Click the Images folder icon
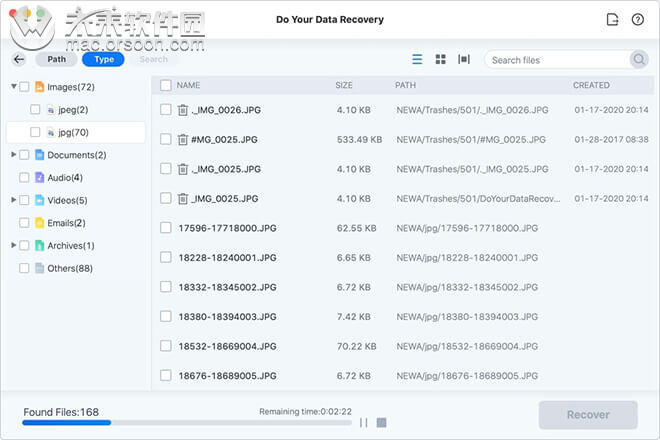 coord(39,87)
